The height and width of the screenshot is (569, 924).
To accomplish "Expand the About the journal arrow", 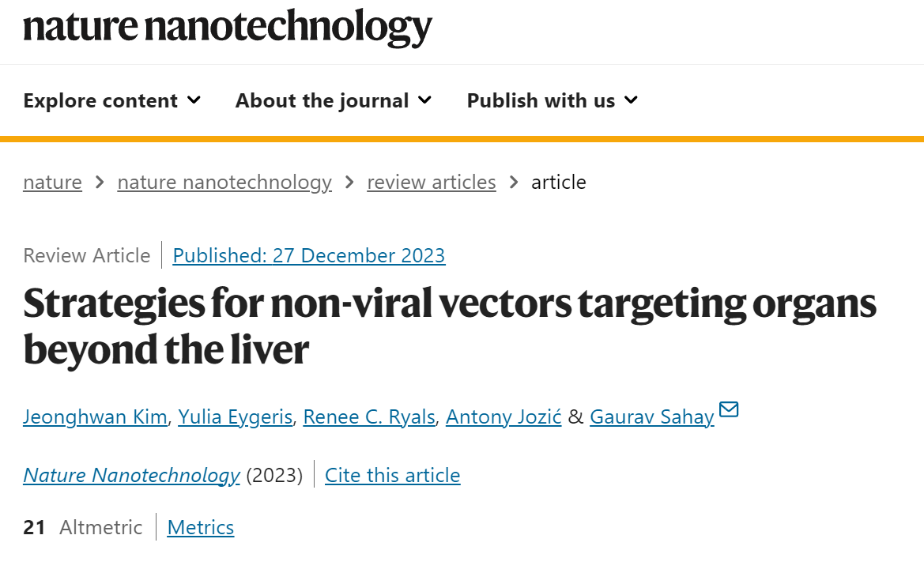I will coord(425,100).
